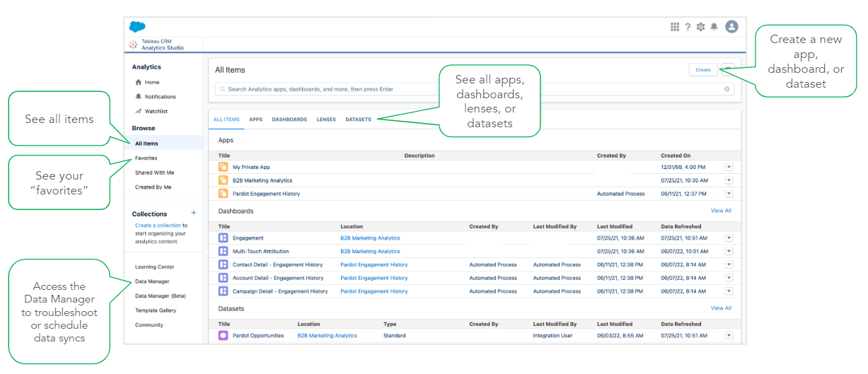Viewport: 868px width, 374px height.
Task: Click the Watchlist chart icon in sidebar
Action: pyautogui.click(x=139, y=111)
